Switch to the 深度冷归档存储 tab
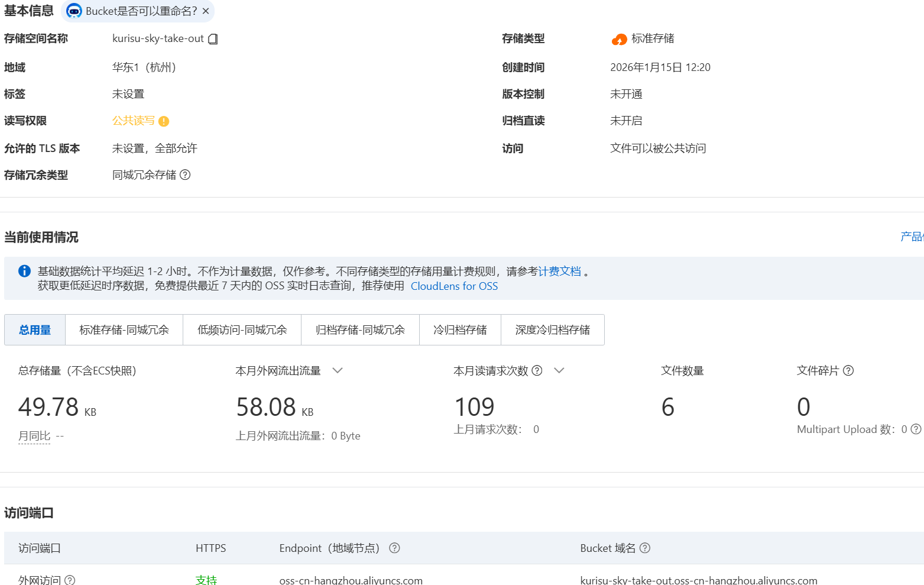Image resolution: width=924 pixels, height=585 pixels. pos(553,330)
